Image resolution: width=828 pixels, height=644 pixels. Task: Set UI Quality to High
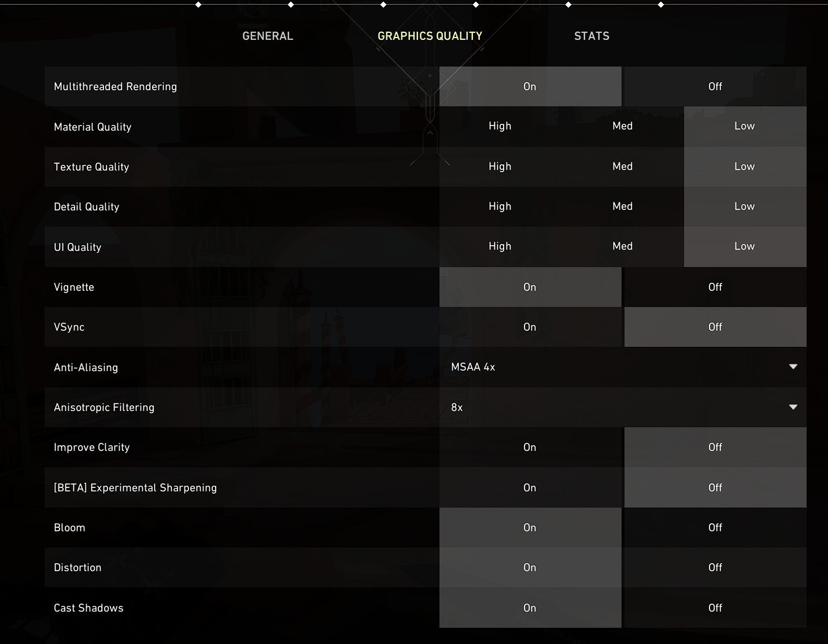(500, 246)
